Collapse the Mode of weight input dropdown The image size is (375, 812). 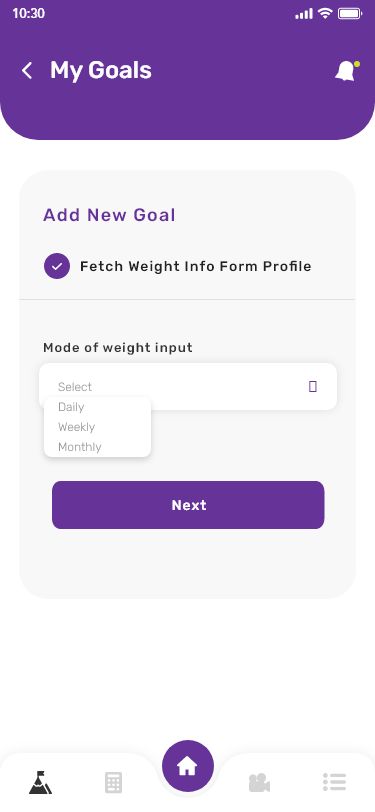(x=188, y=386)
